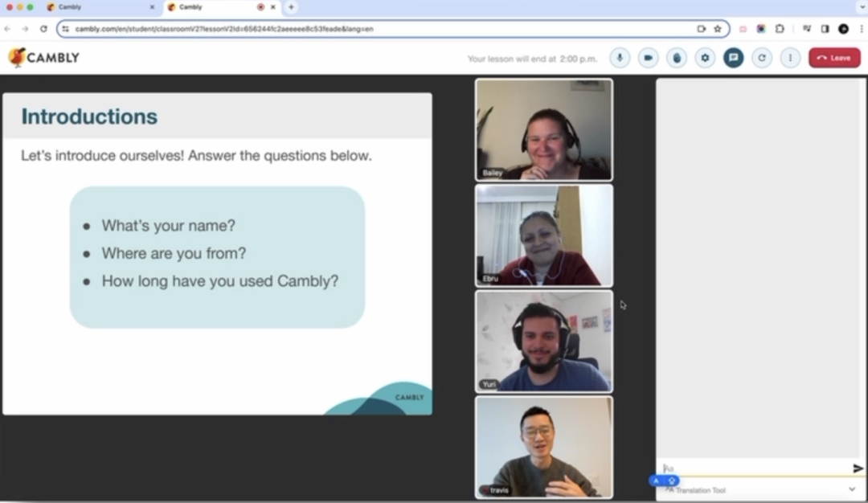Click the Cambly logo

[43, 57]
